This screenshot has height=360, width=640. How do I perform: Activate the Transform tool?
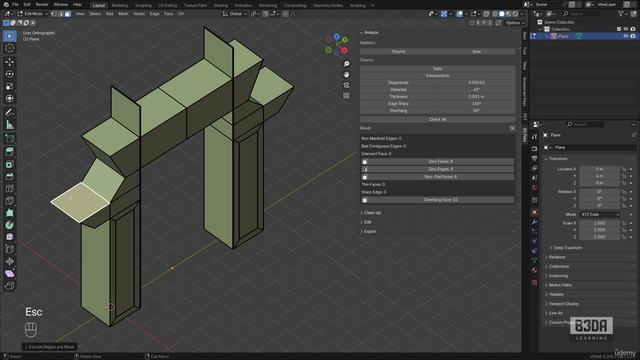click(10, 98)
